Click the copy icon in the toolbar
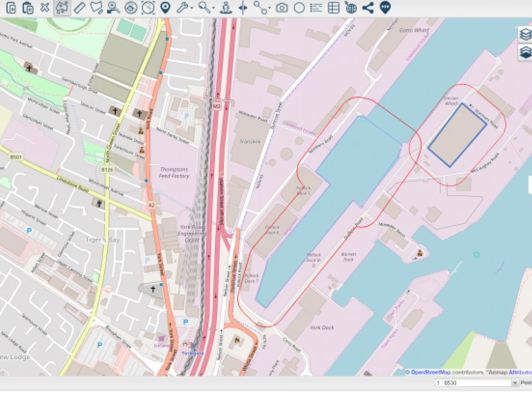Viewport: 532px width, 394px height. [11, 8]
